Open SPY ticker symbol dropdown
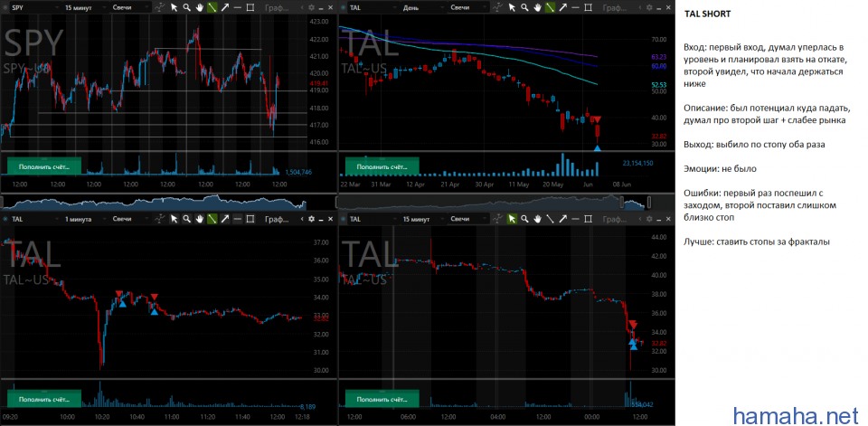Screen dimensions: 868x426 [35, 7]
